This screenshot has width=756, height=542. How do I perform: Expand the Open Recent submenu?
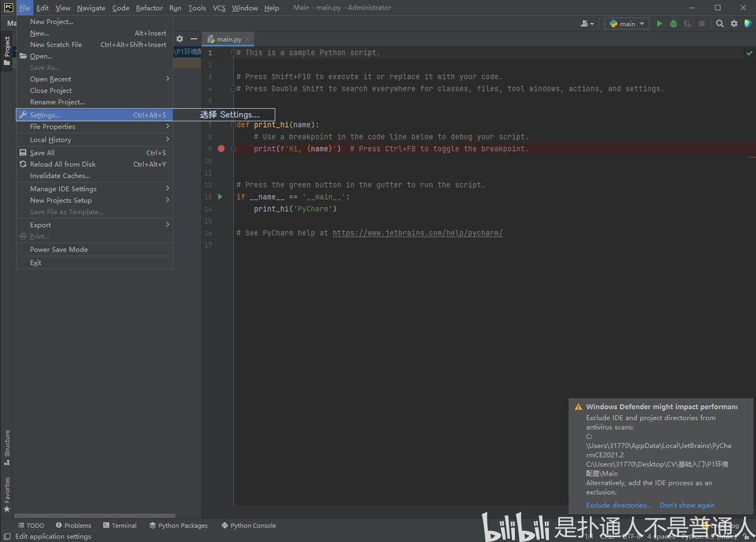(x=94, y=79)
